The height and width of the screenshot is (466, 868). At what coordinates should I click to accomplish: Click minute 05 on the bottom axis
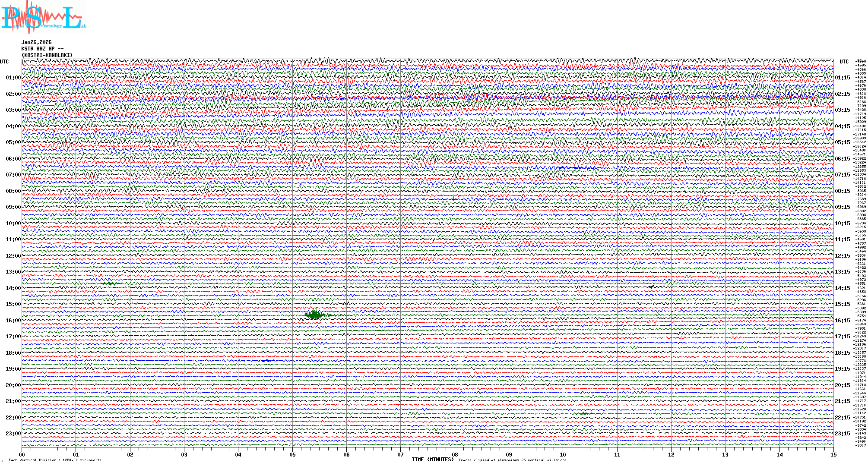pyautogui.click(x=293, y=454)
